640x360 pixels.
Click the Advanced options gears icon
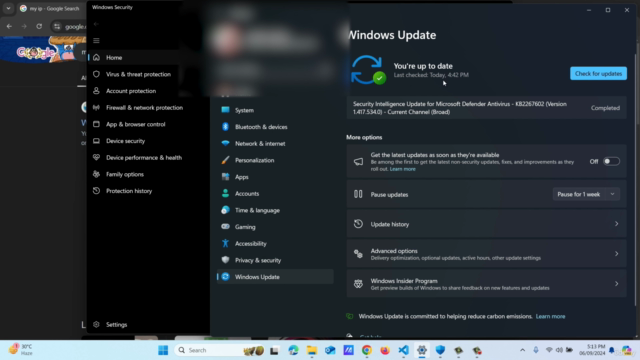358,254
